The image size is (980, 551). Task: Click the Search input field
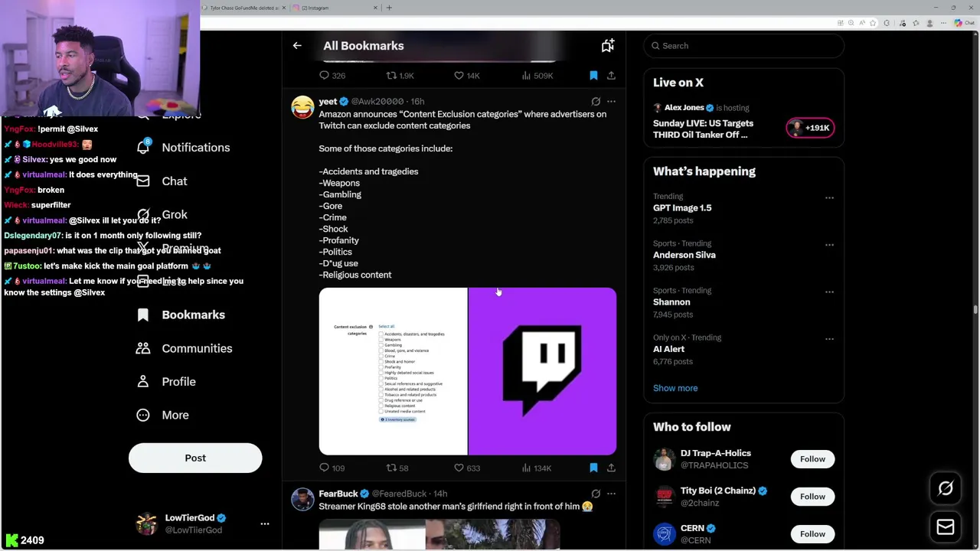(743, 46)
